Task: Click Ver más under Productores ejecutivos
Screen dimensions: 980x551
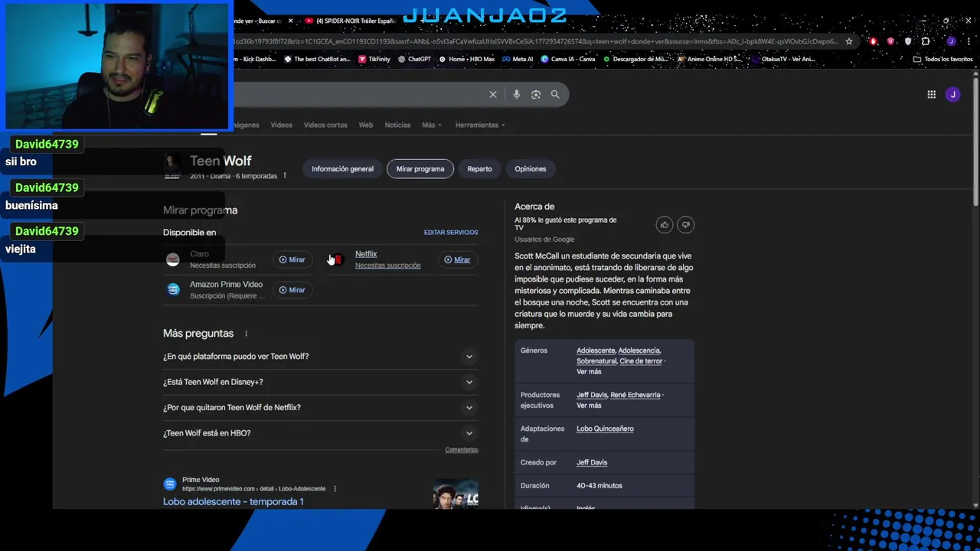Action: pyautogui.click(x=589, y=406)
